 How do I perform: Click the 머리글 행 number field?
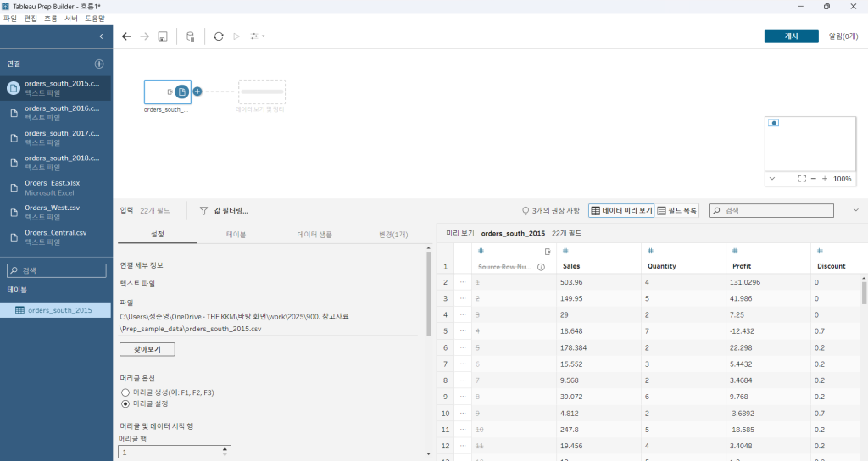coord(170,453)
